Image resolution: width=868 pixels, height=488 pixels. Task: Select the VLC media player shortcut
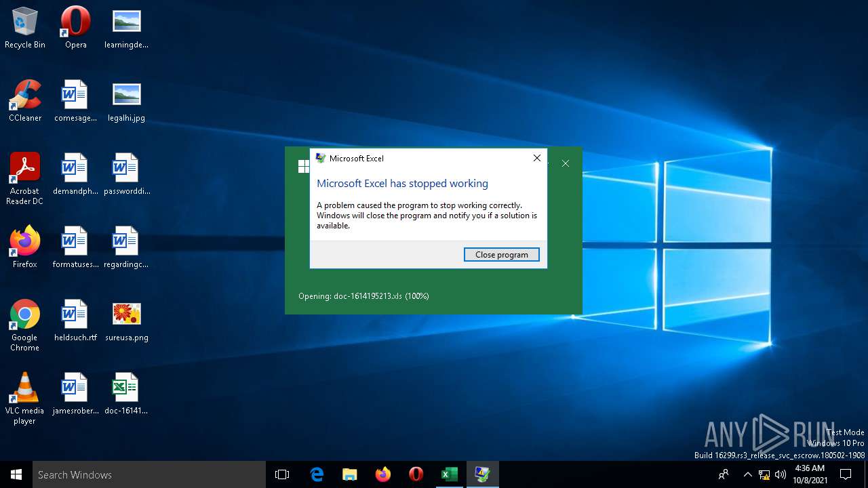click(x=25, y=399)
